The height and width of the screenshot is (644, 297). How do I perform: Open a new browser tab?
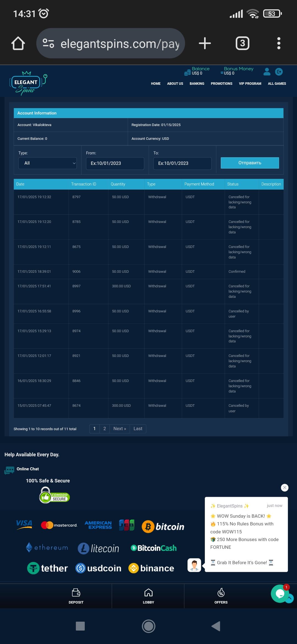(x=205, y=43)
